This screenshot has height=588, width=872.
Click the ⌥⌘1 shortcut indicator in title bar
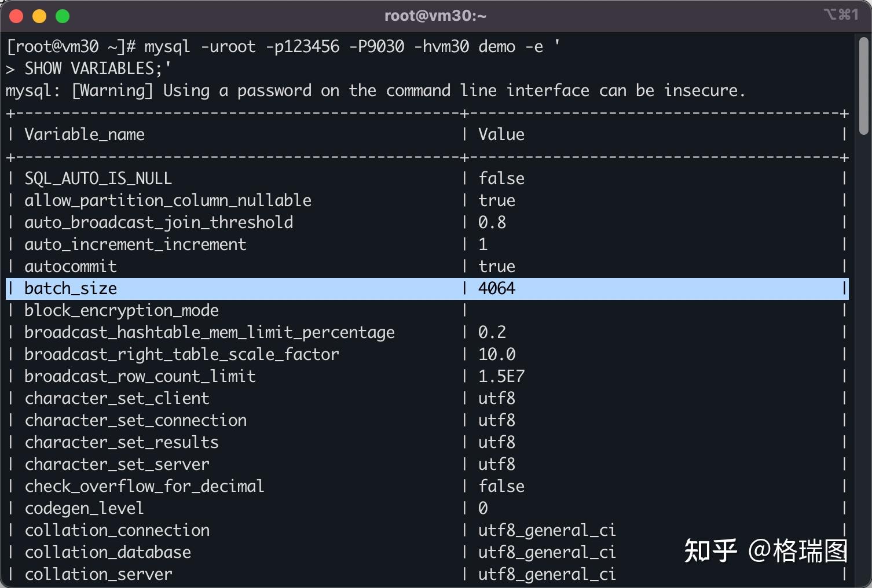click(841, 14)
